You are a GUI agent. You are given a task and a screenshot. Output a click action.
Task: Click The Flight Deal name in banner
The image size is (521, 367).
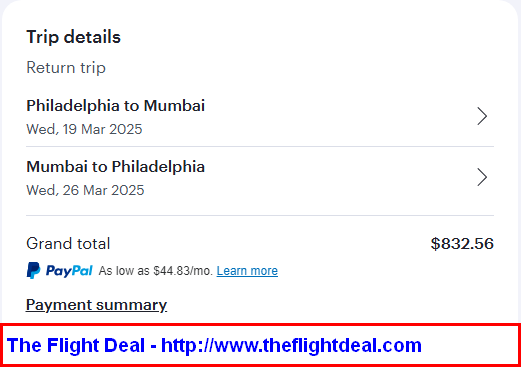point(76,345)
